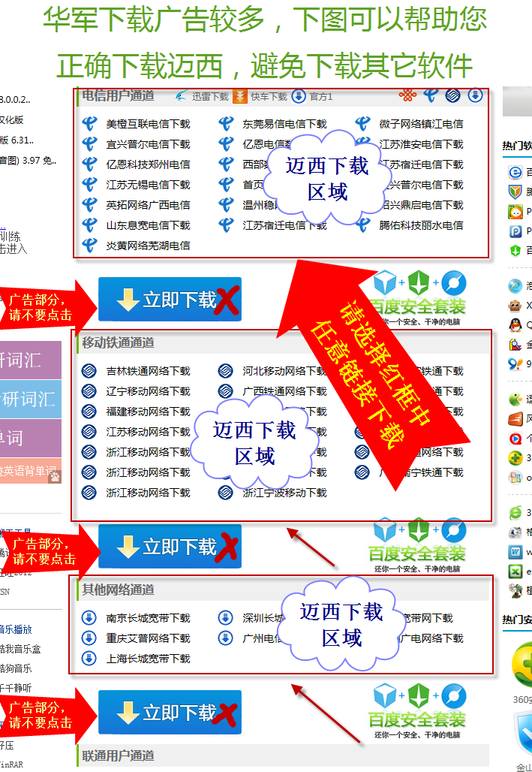The image size is (532, 772).
Task: Click the blue 官方1 download arrow icon
Action: [298, 96]
